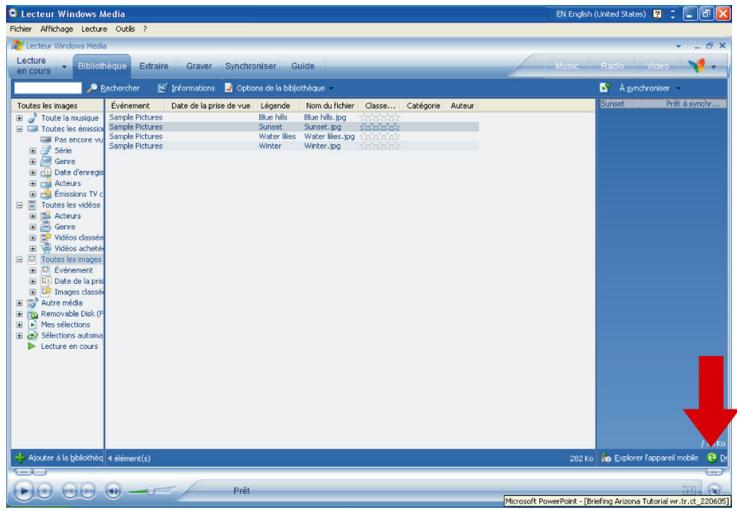737x510 pixels.
Task: Click Explorer l'appareil mobile
Action: tap(651, 457)
